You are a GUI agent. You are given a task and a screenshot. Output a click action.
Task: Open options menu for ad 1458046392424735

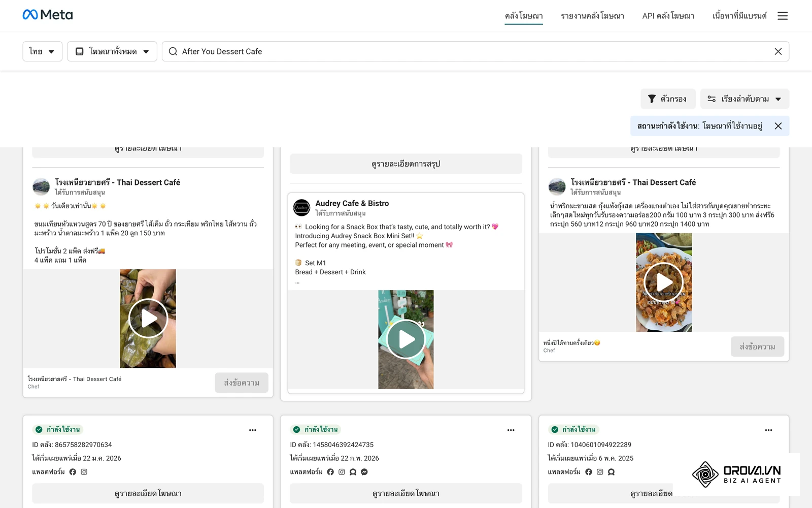[511, 430]
